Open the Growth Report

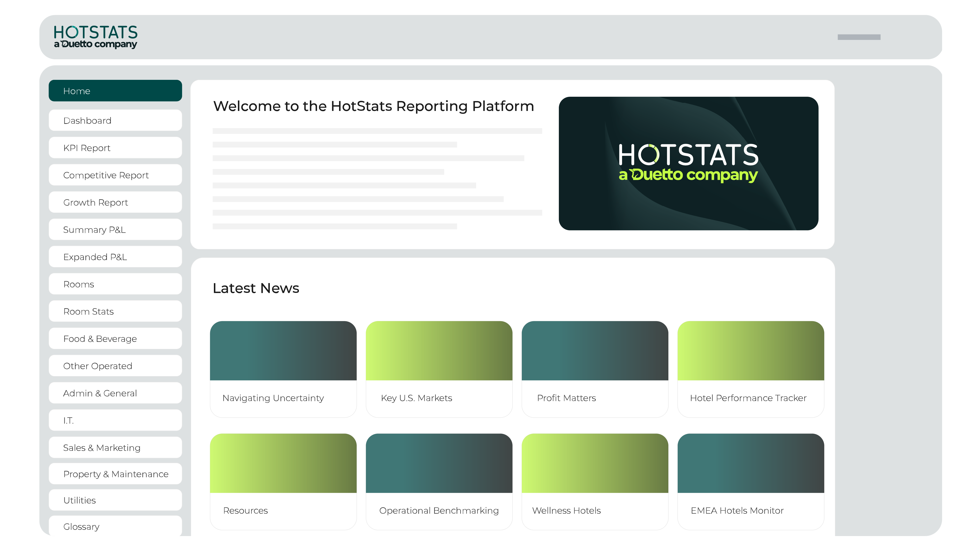[x=115, y=202]
